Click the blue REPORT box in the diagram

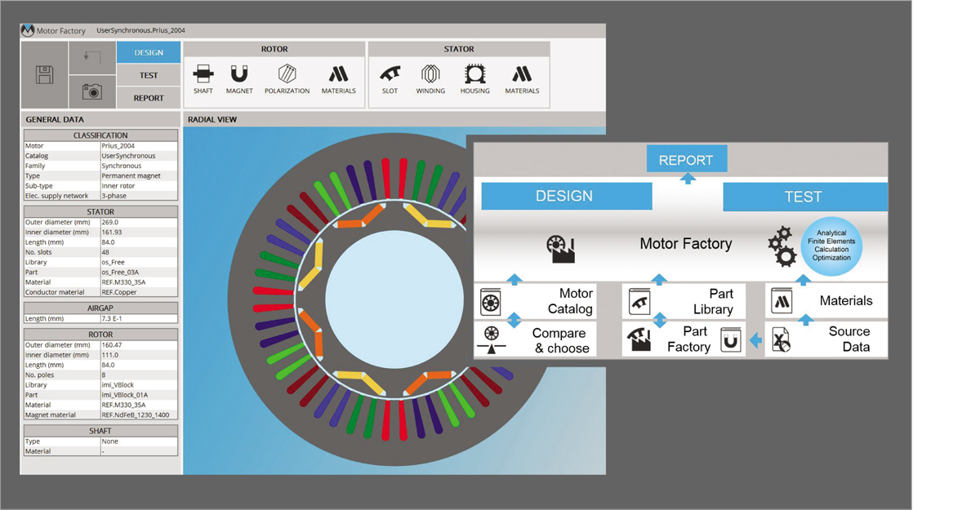[686, 160]
